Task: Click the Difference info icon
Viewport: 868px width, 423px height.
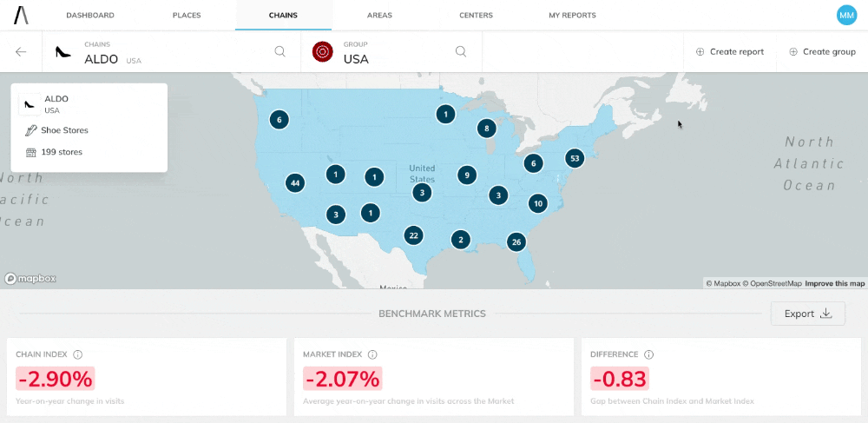Action: [648, 354]
